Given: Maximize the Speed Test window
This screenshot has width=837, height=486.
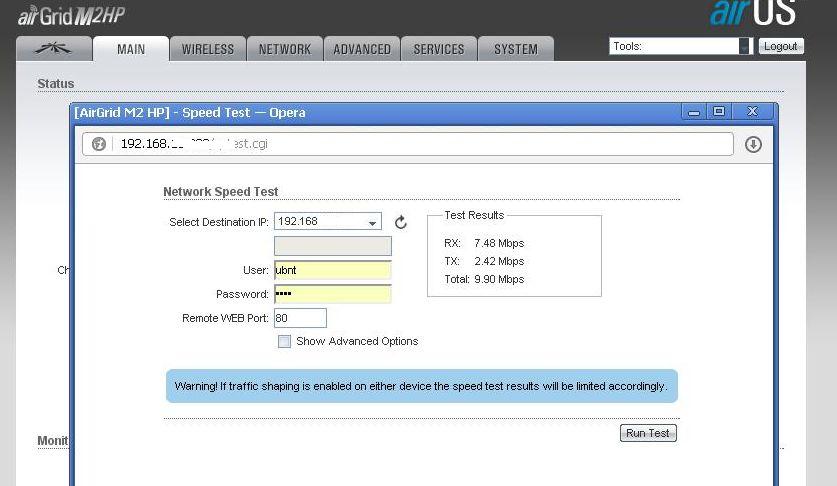Looking at the screenshot, I should tap(719, 112).
